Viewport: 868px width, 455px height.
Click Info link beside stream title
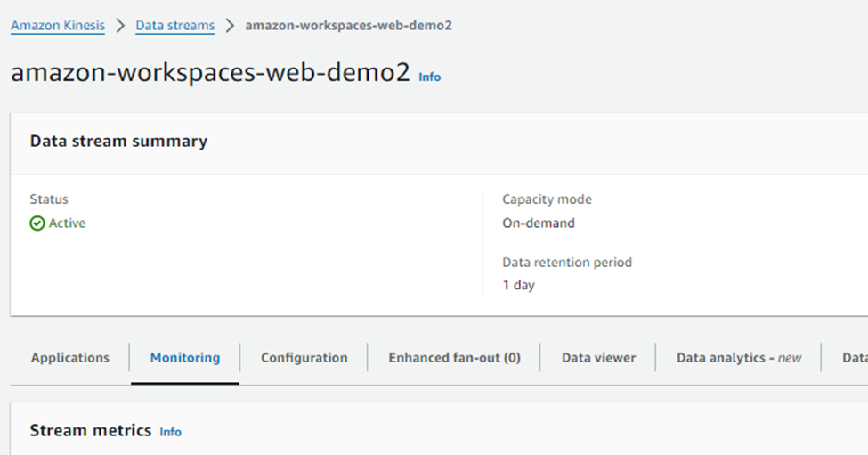pos(430,77)
